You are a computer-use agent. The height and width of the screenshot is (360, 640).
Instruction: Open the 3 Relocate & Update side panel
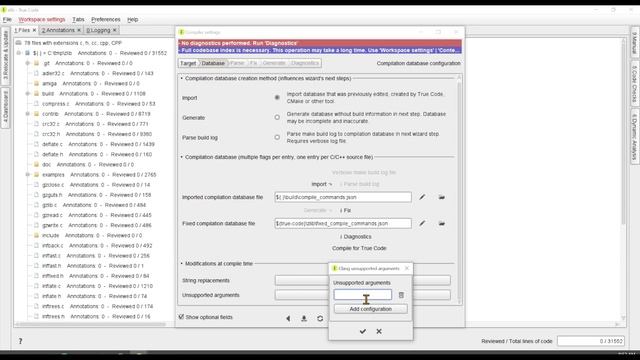(5, 56)
